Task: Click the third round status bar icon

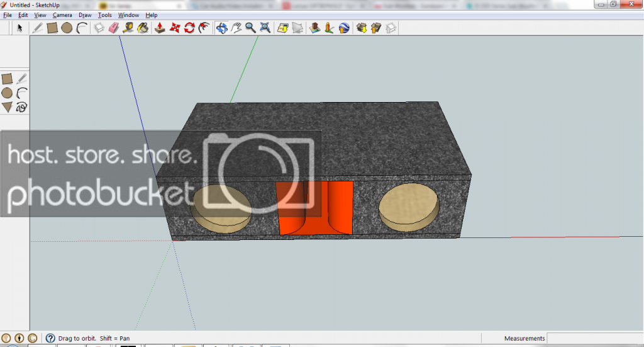Action: (x=33, y=338)
